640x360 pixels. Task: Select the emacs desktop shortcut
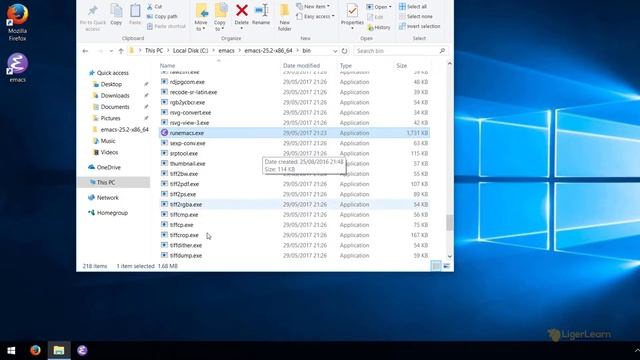17,68
